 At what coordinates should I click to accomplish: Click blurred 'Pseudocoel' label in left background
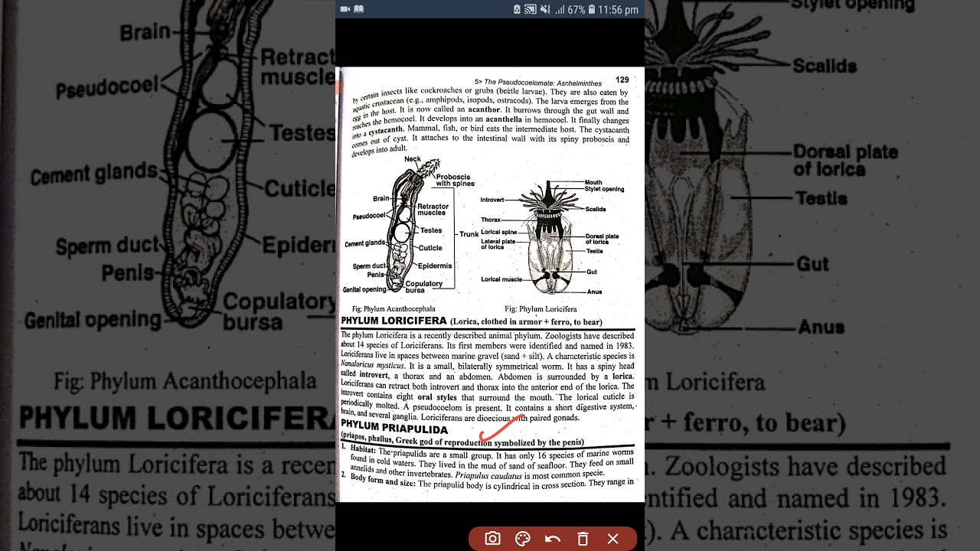[107, 89]
